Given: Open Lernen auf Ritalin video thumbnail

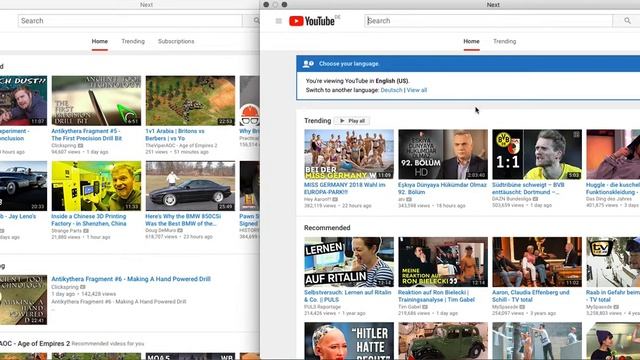Looking at the screenshot, I should click(349, 262).
